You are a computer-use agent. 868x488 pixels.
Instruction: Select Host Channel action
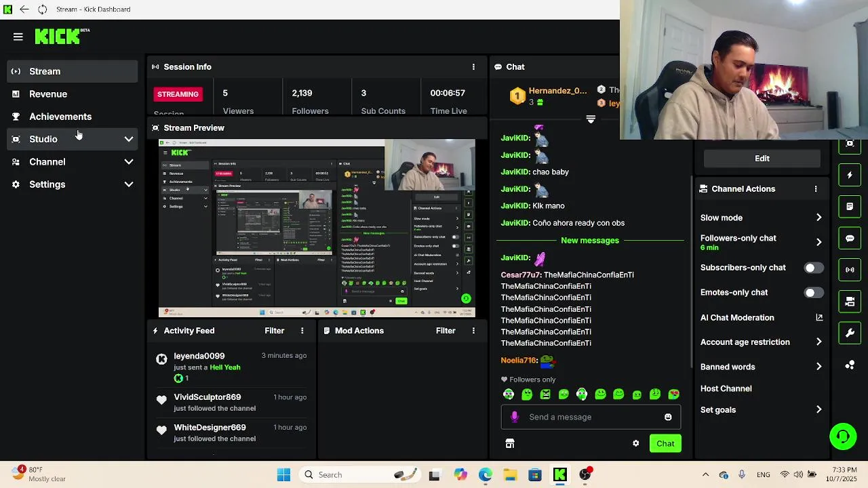(726, 388)
